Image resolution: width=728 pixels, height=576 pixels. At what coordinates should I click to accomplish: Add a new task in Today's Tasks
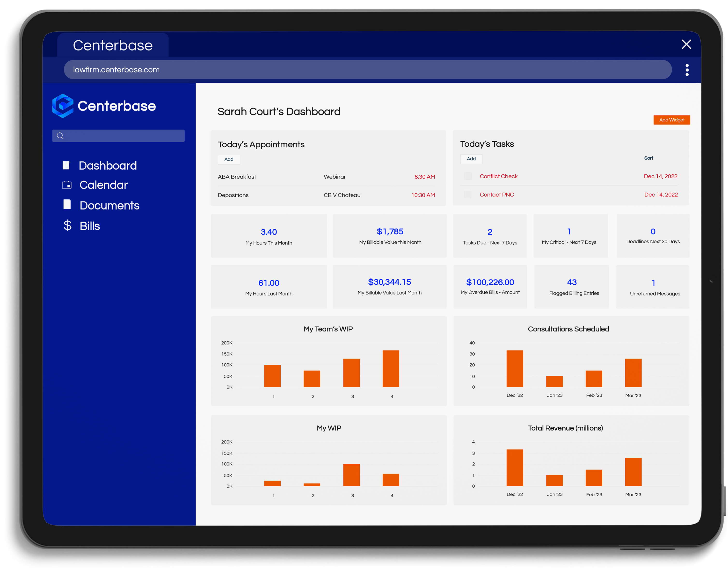pyautogui.click(x=471, y=159)
